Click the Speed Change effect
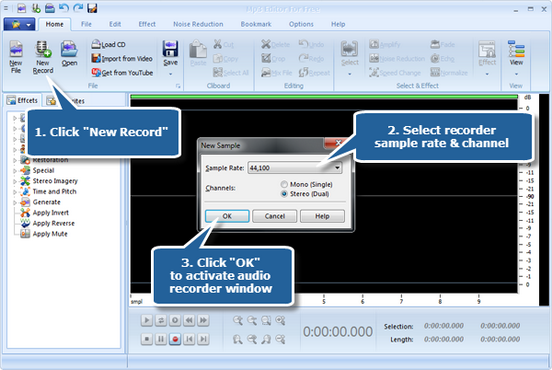The width and height of the screenshot is (552, 370). (395, 73)
